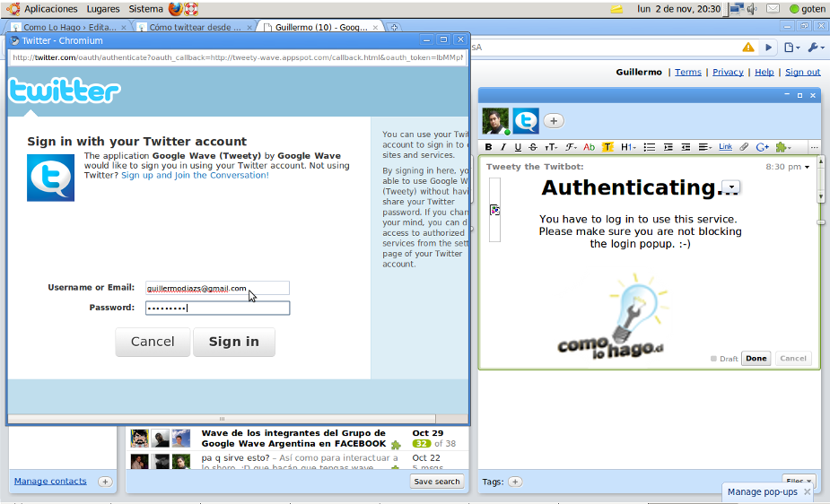The width and height of the screenshot is (830, 504).
Task: Increase indent in the wave editor
Action: coord(668,147)
